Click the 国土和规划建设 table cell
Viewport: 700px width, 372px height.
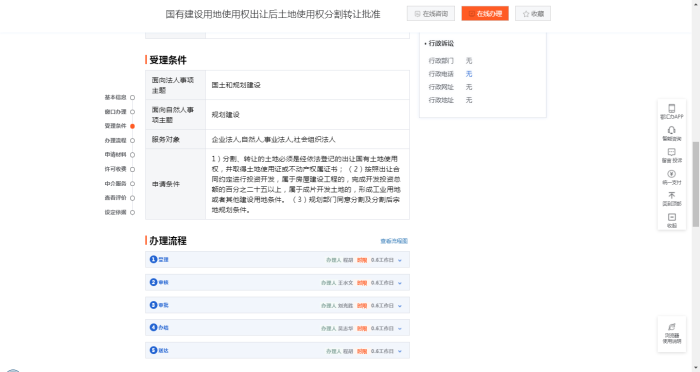(308, 85)
